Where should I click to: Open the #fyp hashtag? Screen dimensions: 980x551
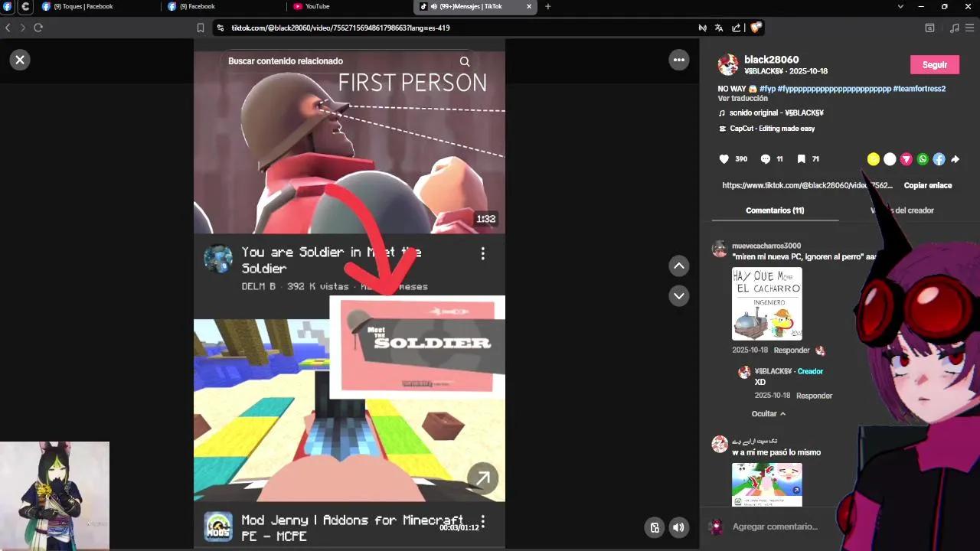pyautogui.click(x=767, y=89)
